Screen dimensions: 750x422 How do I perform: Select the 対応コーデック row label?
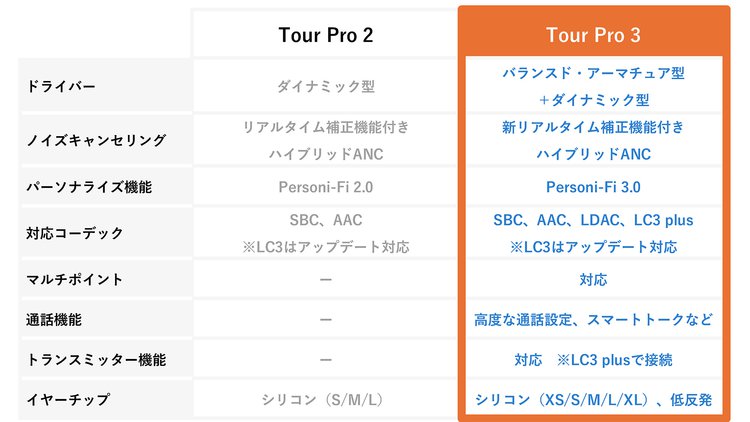(75, 234)
